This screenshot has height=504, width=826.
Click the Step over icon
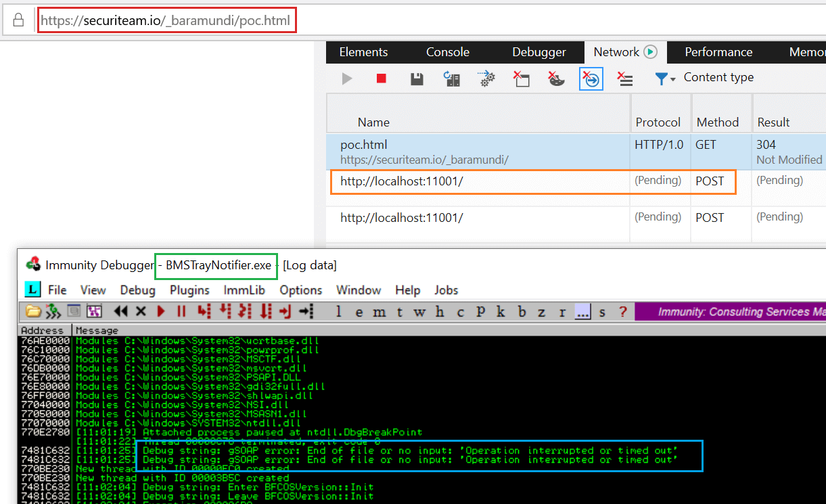tap(225, 311)
